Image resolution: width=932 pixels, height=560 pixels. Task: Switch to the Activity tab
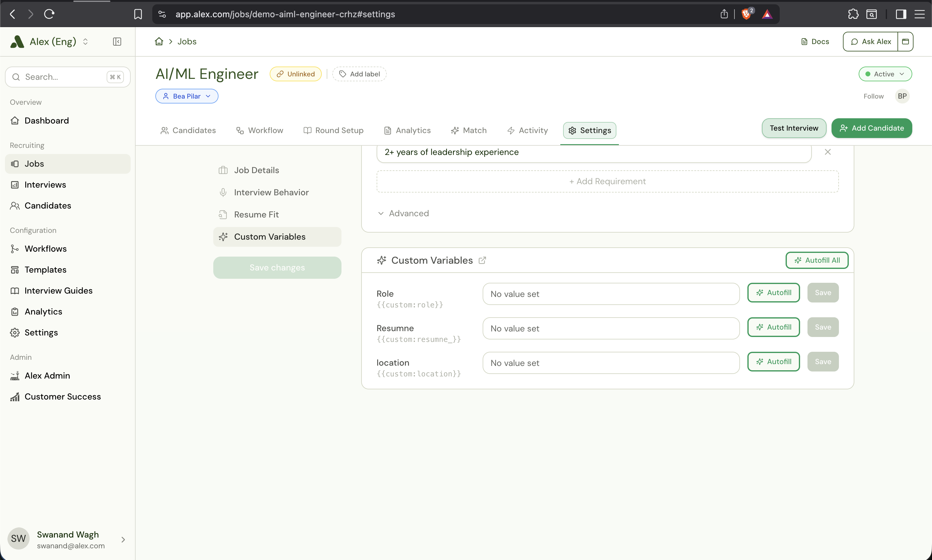pyautogui.click(x=527, y=131)
